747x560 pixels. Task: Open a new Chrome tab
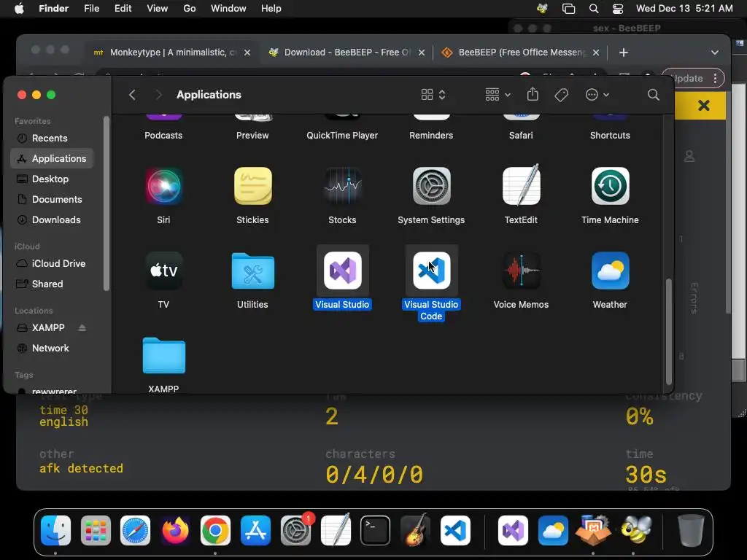click(624, 52)
